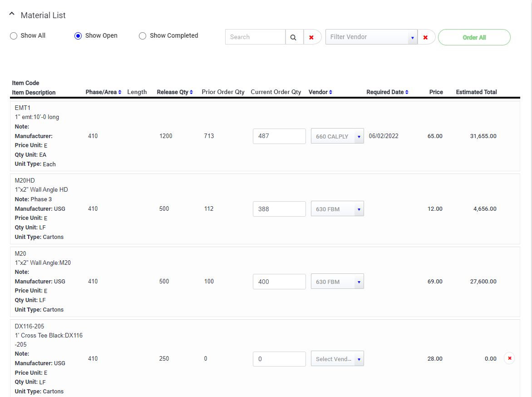The image size is (532, 397).
Task: Select the Show All radio button
Action: [x=14, y=36]
